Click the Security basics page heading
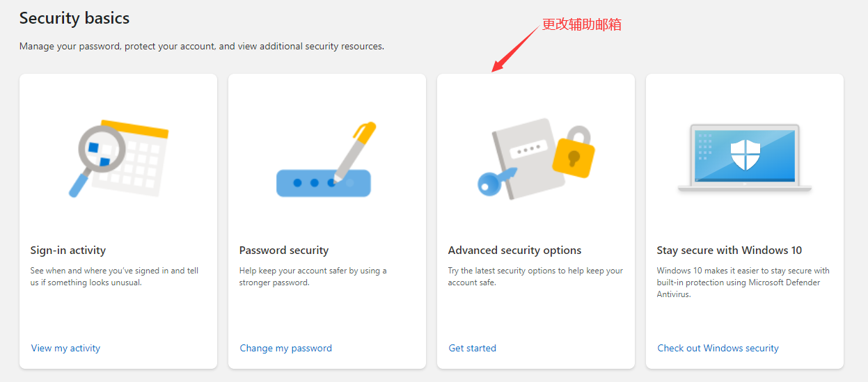The height and width of the screenshot is (382, 868). tap(74, 19)
